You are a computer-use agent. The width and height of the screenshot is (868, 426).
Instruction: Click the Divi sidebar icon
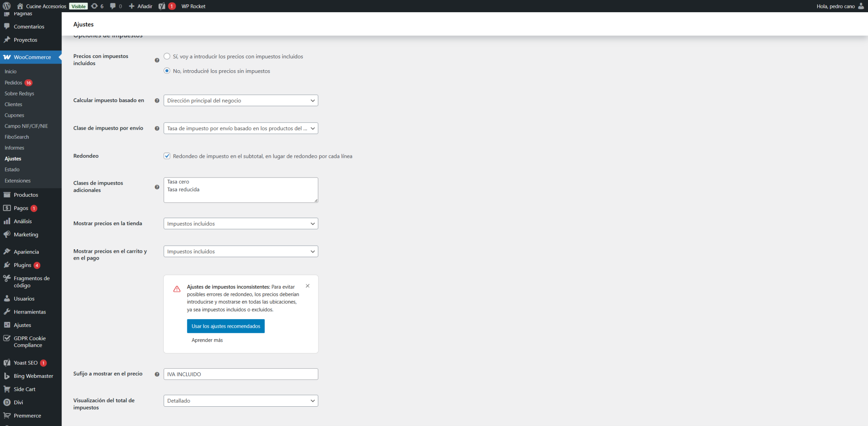pos(7,402)
